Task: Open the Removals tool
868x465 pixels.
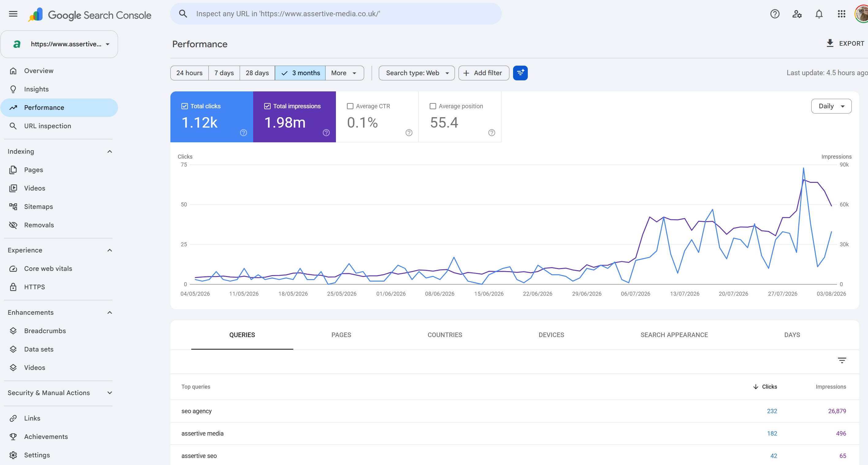Action: 59,225
